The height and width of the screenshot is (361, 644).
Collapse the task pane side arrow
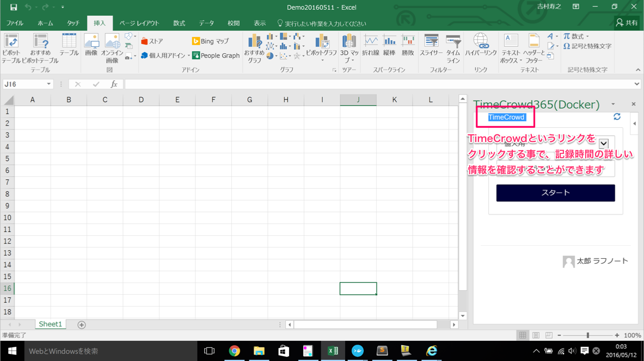pos(635,123)
